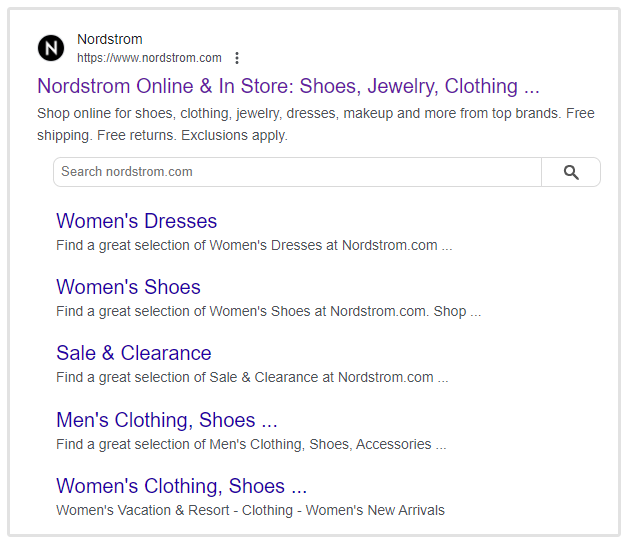This screenshot has height=544, width=628.
Task: Visit the Men's Clothing, Shoes link
Action: [x=166, y=420]
